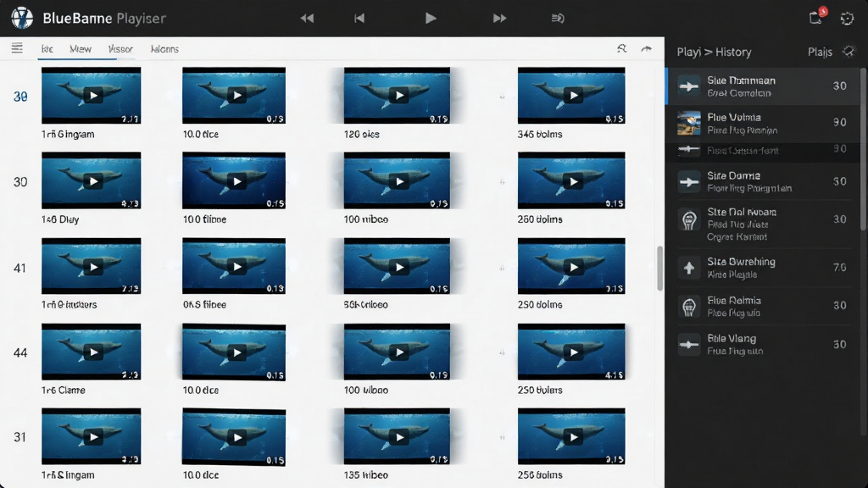Play the video labeled 100 fiinne

[234, 180]
